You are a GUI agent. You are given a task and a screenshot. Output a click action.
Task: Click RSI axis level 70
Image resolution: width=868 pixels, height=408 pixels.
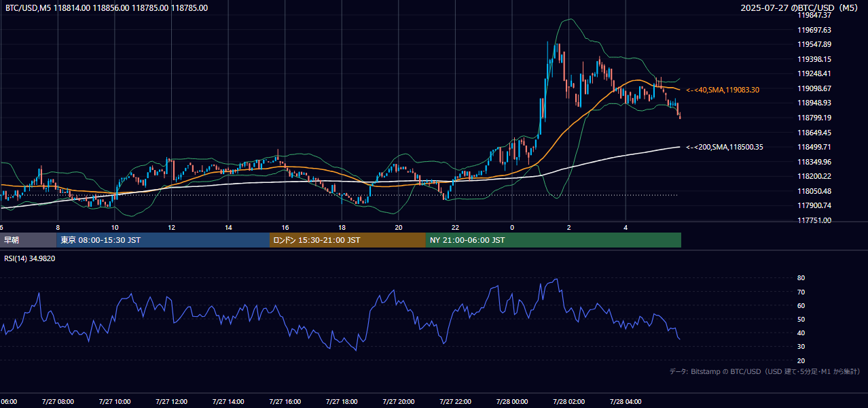click(x=801, y=292)
